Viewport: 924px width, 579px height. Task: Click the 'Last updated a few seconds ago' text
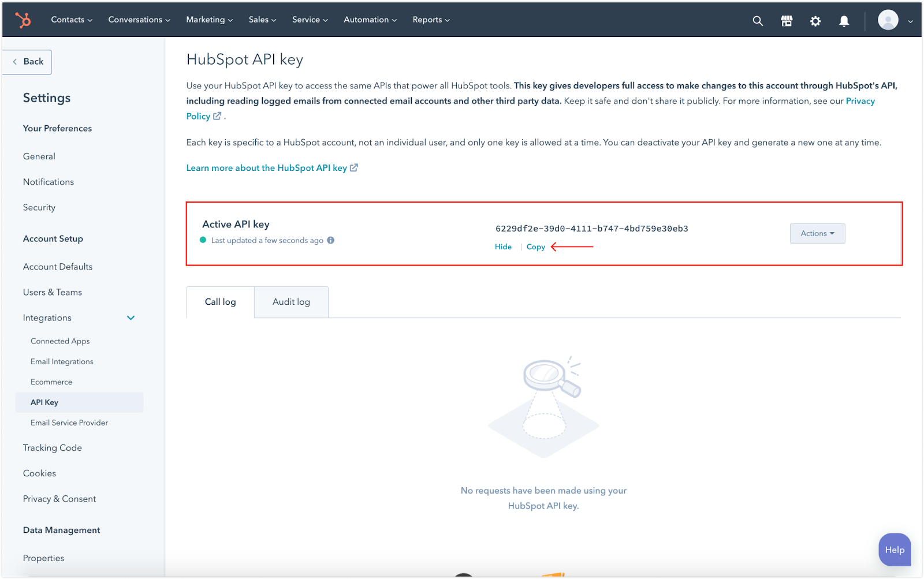267,240
